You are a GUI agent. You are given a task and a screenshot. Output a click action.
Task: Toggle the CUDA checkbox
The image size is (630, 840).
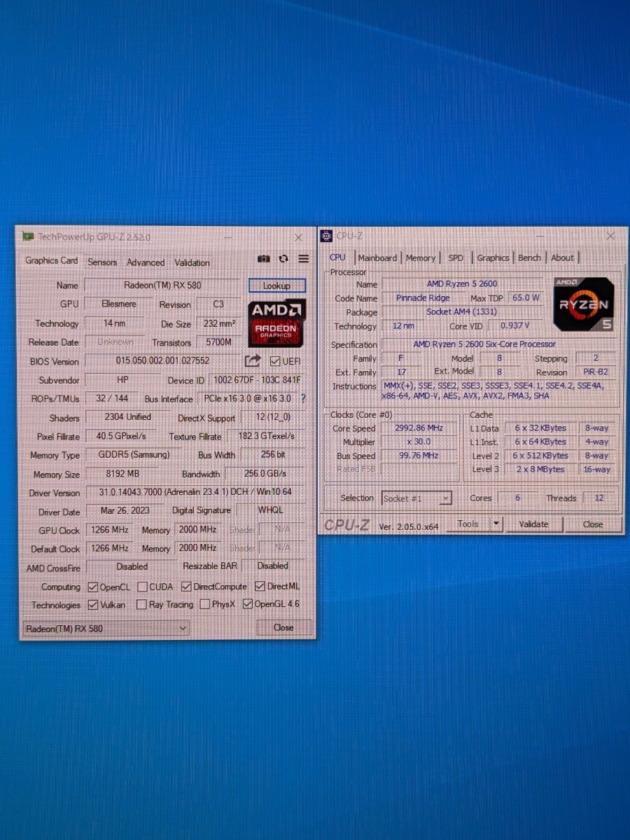click(x=142, y=587)
